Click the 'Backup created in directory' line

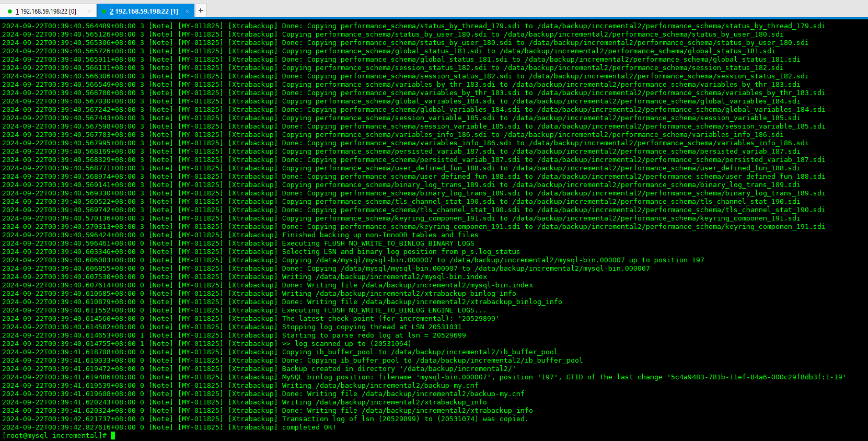259,369
